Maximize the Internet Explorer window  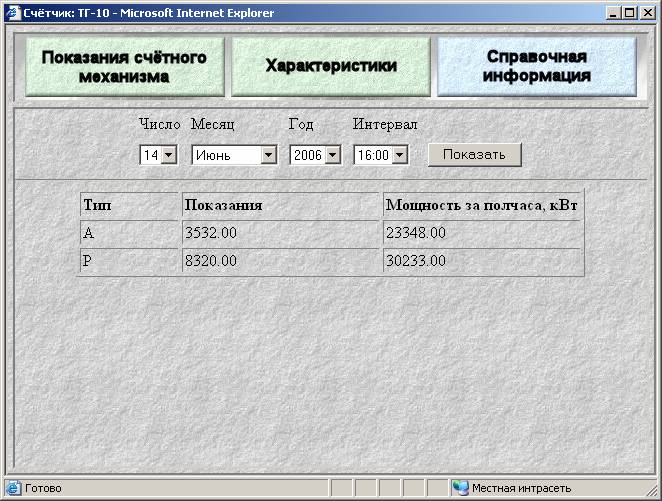point(629,13)
